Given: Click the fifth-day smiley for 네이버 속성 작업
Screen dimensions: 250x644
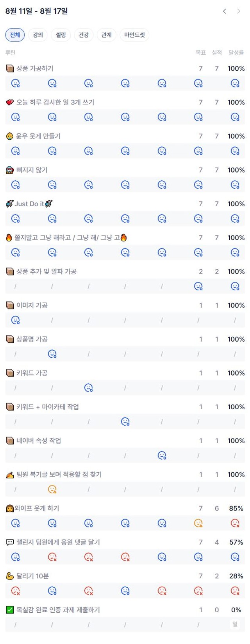Looking at the screenshot, I should [162, 455].
